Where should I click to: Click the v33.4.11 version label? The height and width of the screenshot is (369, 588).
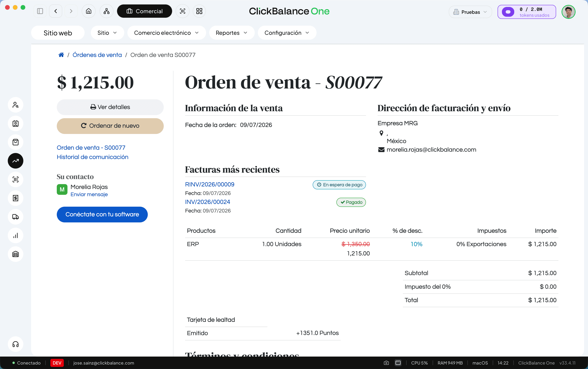(x=567, y=363)
